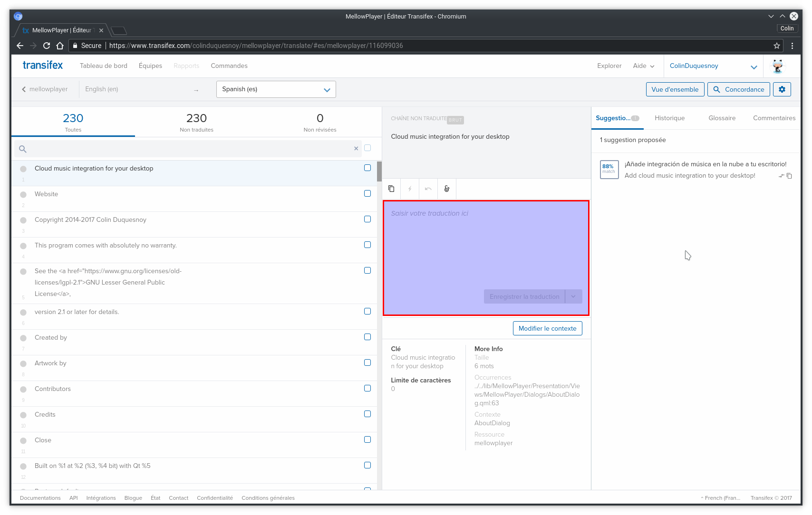The height and width of the screenshot is (515, 812).
Task: Close the MellowPlayer browser tab
Action: click(101, 30)
